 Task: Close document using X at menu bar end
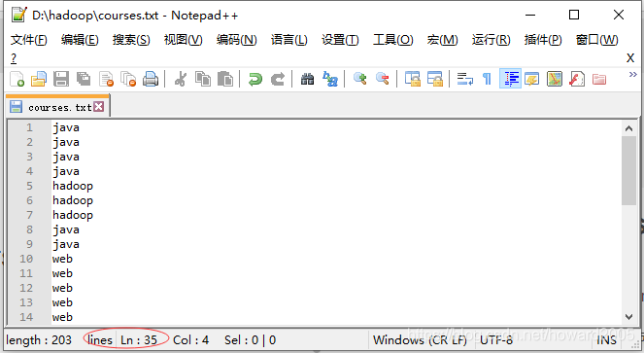(630, 58)
